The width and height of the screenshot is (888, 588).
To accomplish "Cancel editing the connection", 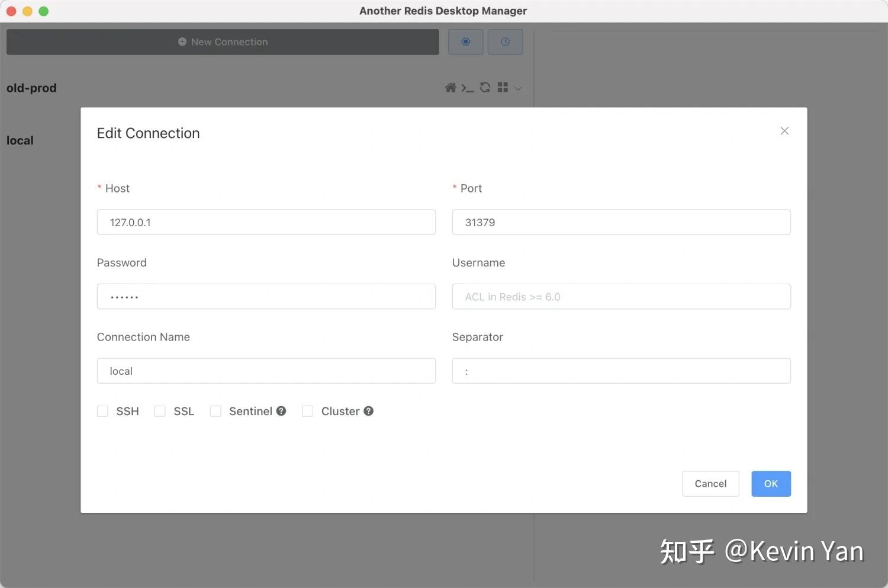I will [x=710, y=483].
